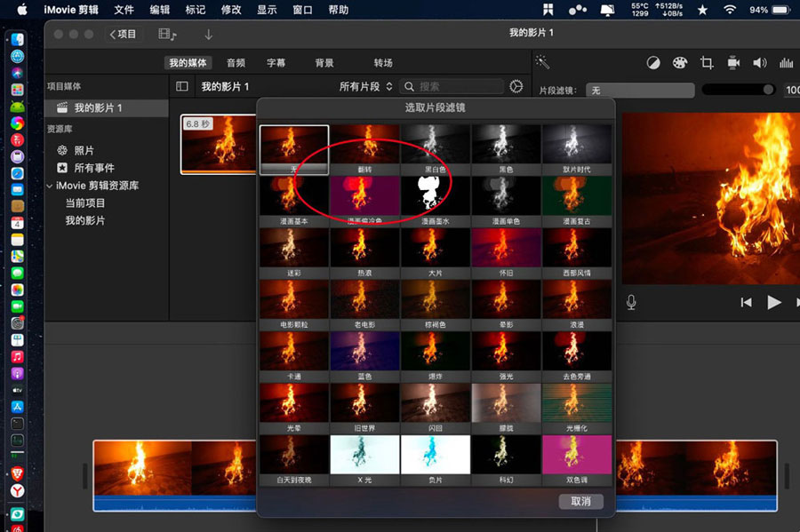Select 当前项目 in the library tree
Screen dimensions: 800x532
[x=84, y=202]
